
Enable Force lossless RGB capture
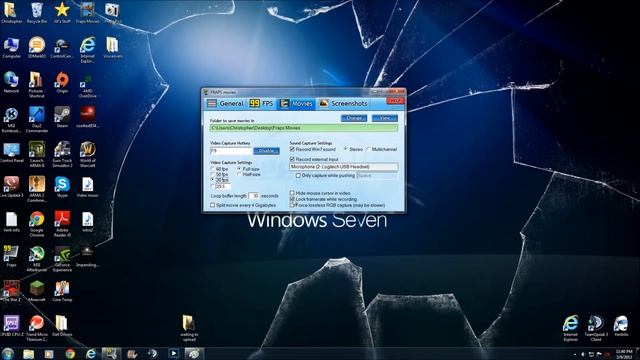click(292, 205)
